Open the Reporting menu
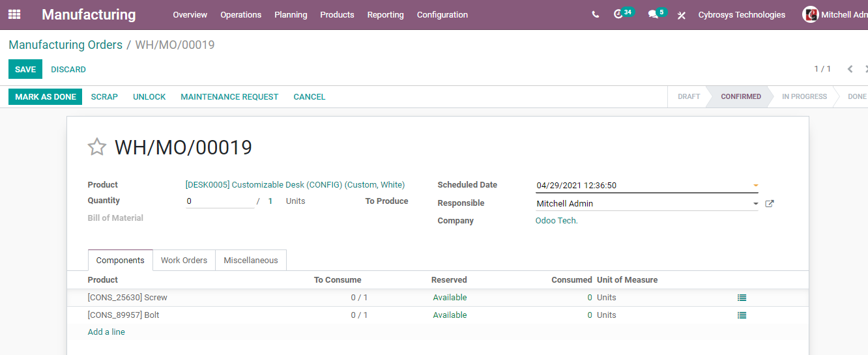 tap(385, 14)
